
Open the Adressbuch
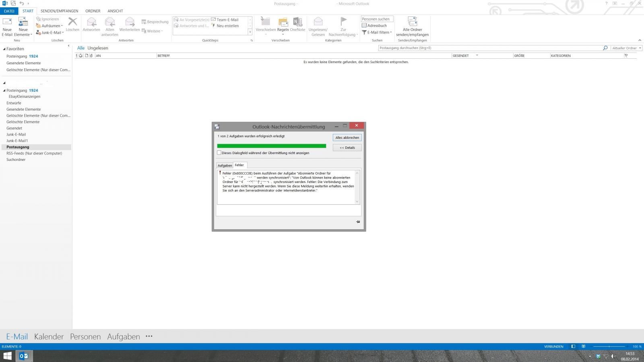pos(374,25)
